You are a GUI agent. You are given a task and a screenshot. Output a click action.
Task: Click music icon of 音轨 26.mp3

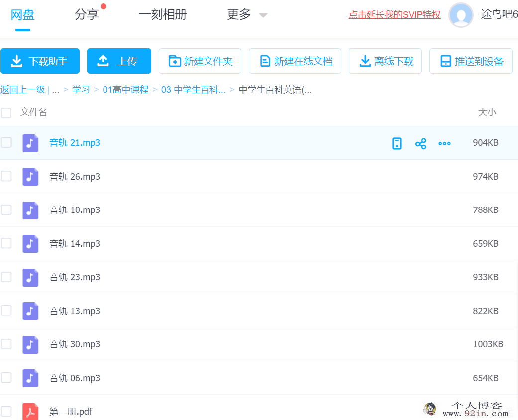point(30,177)
